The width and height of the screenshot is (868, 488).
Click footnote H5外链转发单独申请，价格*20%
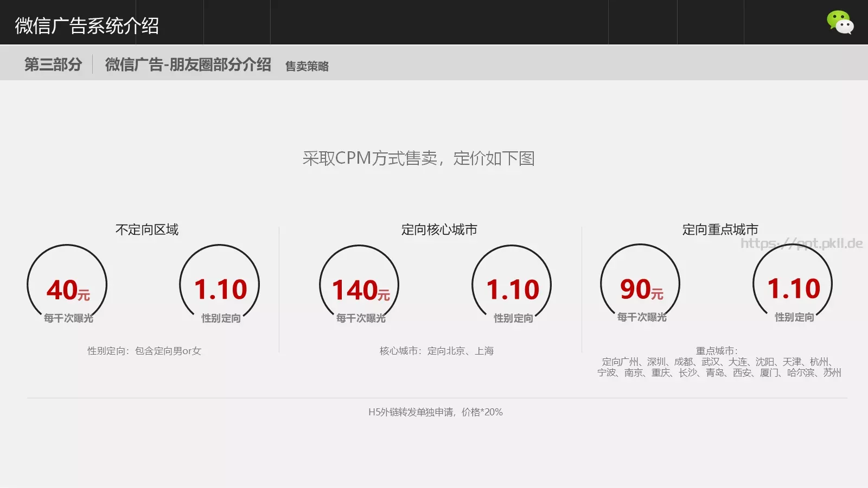point(436,412)
